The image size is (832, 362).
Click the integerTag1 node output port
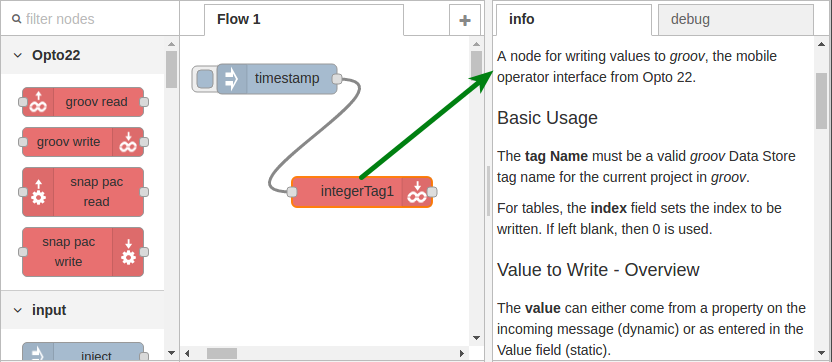point(432,192)
